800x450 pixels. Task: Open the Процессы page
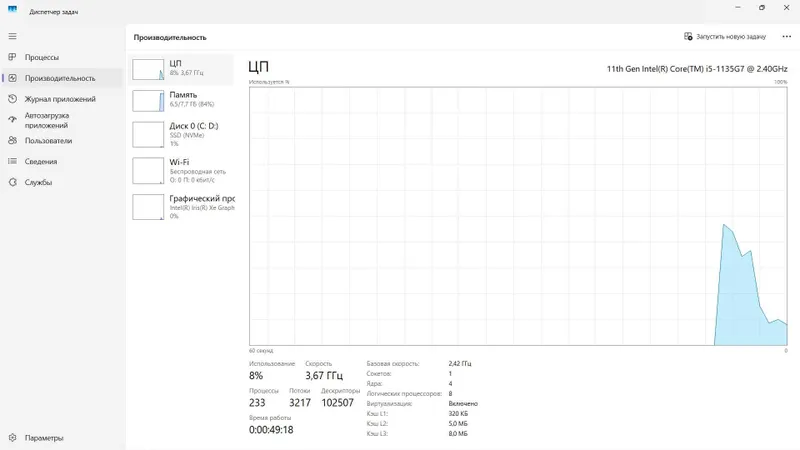(61, 57)
